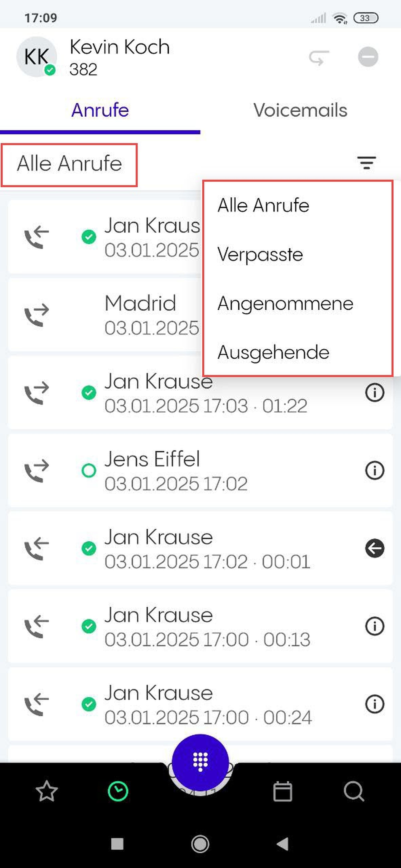Open the favorites star tab
Viewport: 401px width, 868px height.
(47, 791)
